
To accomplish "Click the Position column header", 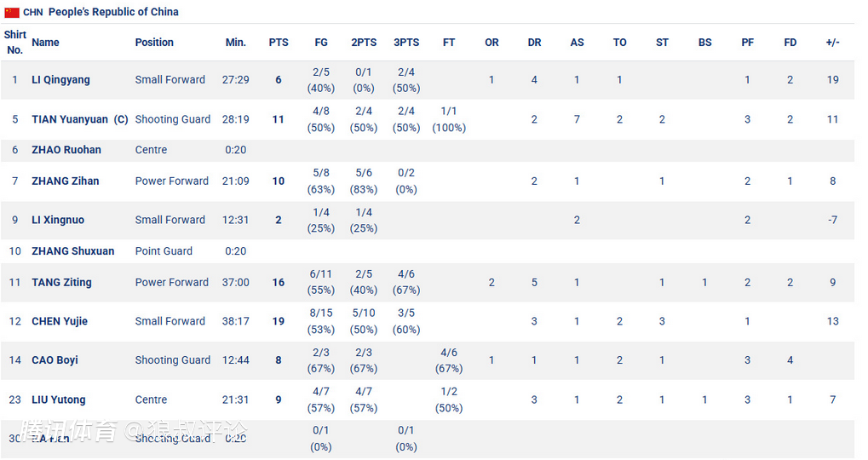I will coord(154,43).
